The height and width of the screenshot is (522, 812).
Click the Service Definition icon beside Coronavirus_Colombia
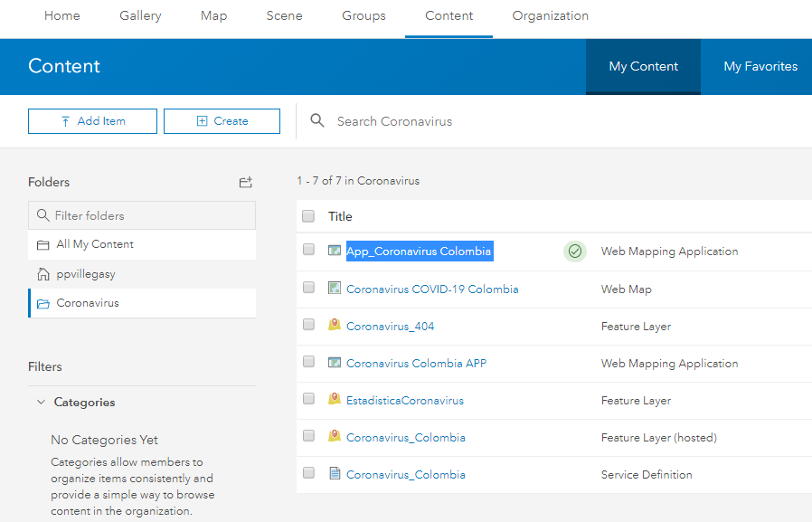333,474
